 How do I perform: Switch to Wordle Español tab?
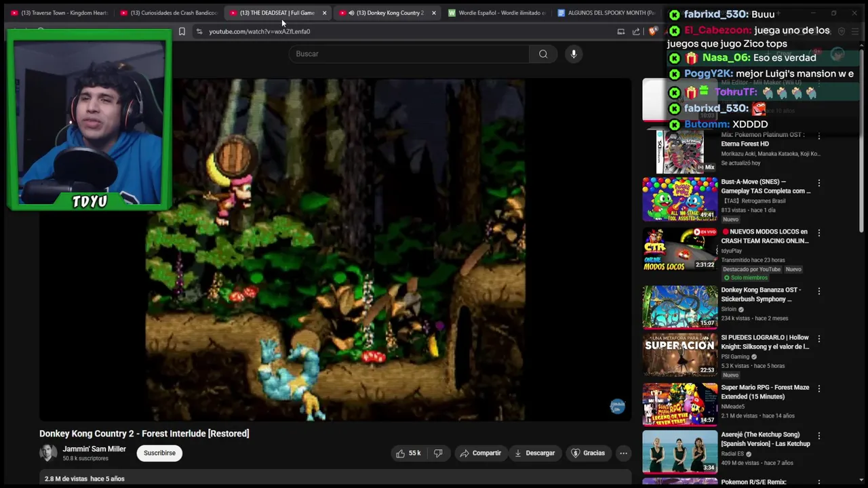497,13
